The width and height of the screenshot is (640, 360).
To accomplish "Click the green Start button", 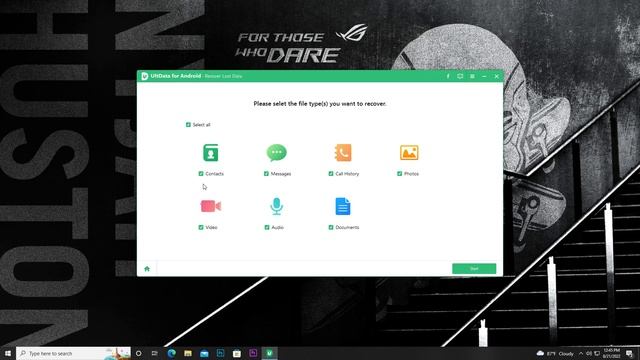I will pyautogui.click(x=474, y=269).
